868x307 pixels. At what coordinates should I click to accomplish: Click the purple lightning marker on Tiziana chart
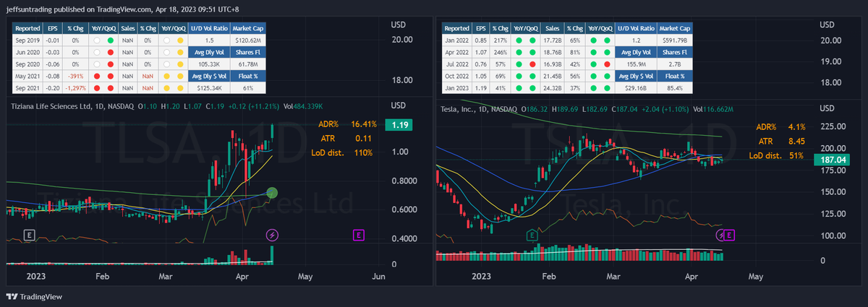click(x=272, y=235)
